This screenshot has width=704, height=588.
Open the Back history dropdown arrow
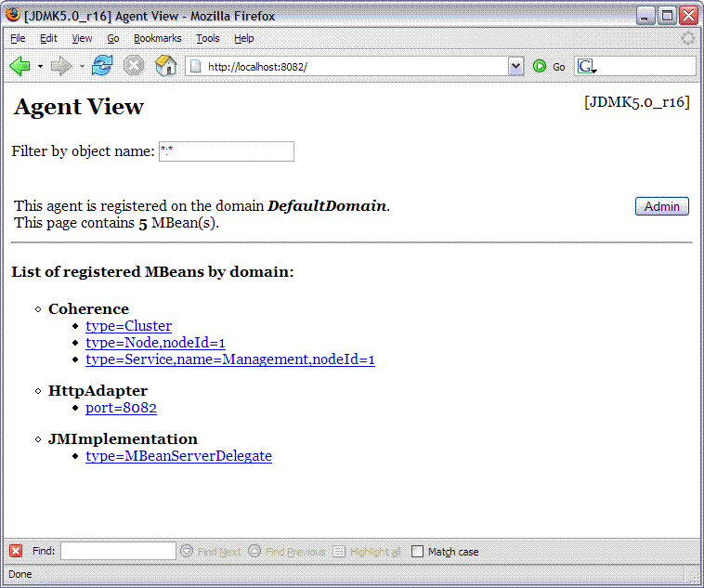pyautogui.click(x=40, y=67)
